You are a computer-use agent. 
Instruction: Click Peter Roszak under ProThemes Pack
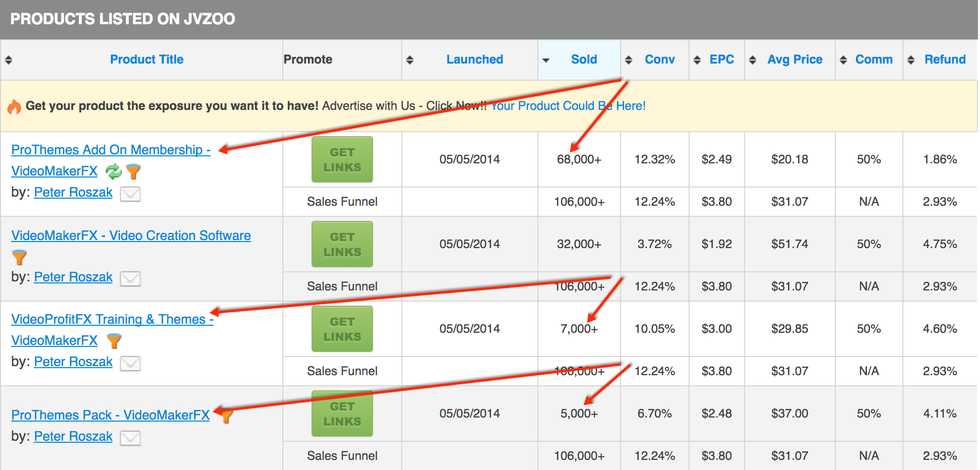pos(73,437)
